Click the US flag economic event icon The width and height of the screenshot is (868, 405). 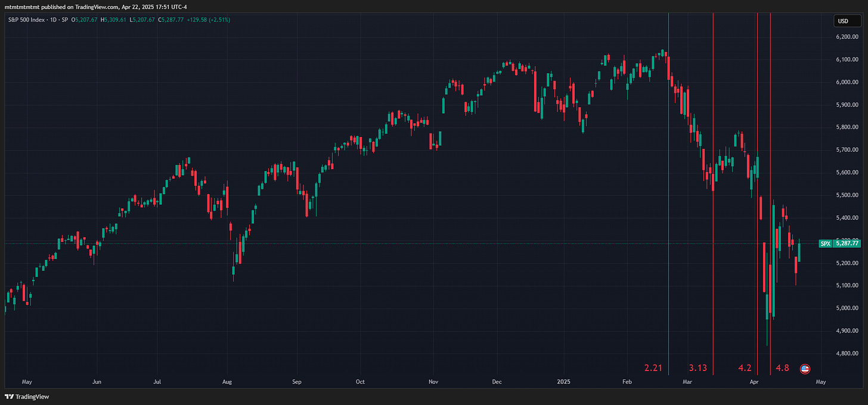(804, 369)
